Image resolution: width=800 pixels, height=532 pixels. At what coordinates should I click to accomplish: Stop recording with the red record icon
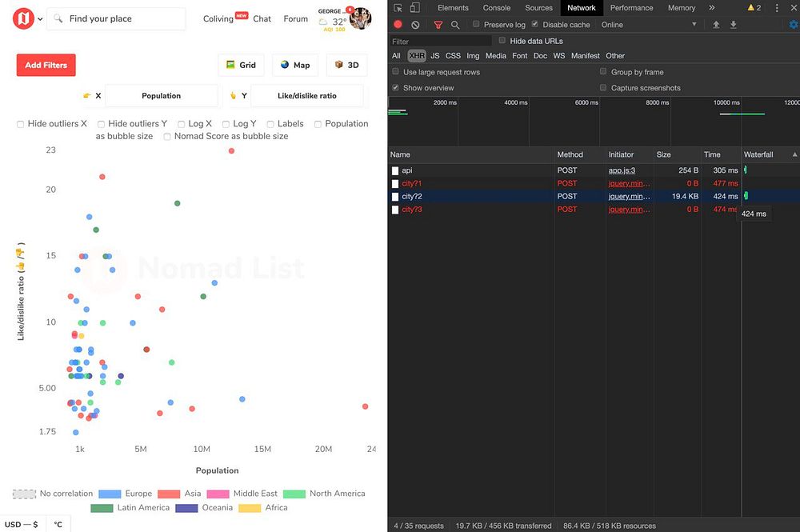click(x=398, y=24)
